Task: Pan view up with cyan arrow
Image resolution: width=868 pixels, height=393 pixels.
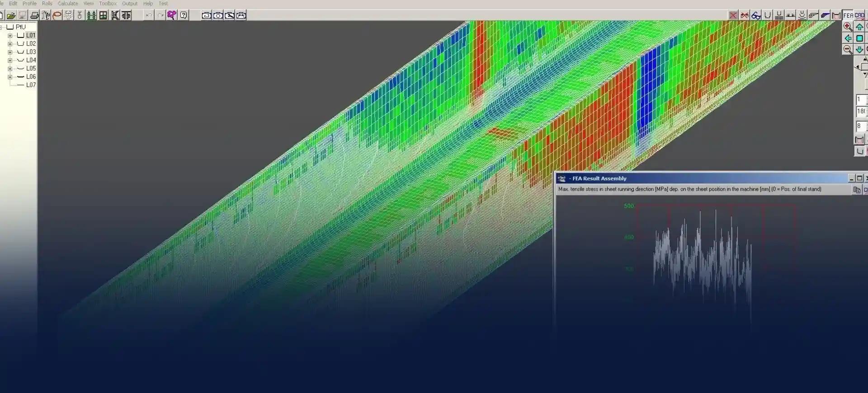Action: tap(859, 27)
